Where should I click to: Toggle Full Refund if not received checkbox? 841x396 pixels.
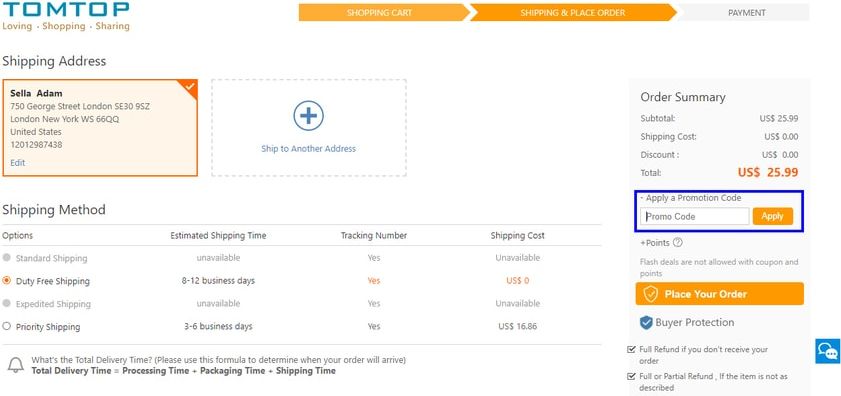pyautogui.click(x=631, y=349)
